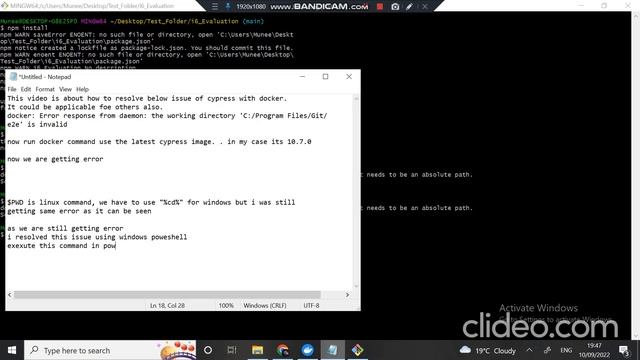
Task: Click the Notepad icon in its title bar
Action: pyautogui.click(x=13, y=77)
